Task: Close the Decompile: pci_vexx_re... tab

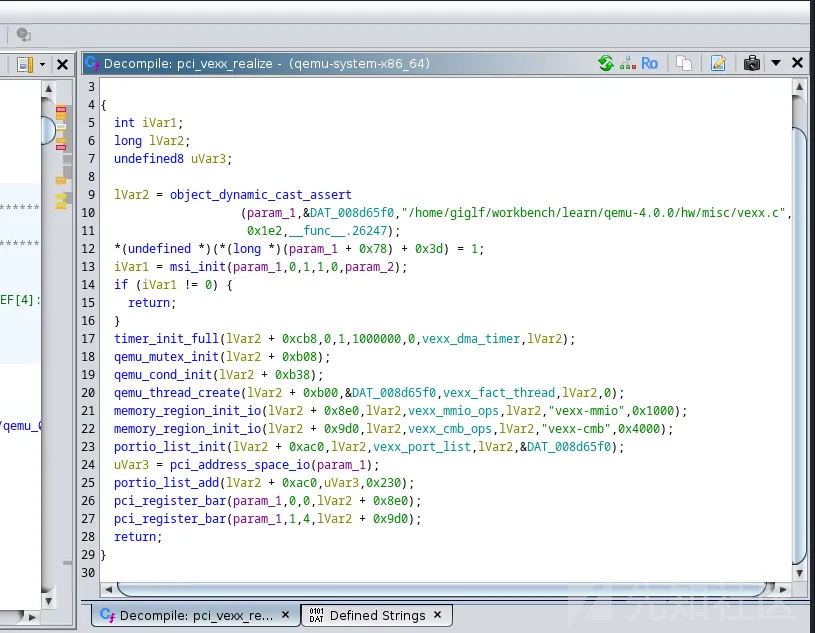Action: [285, 615]
